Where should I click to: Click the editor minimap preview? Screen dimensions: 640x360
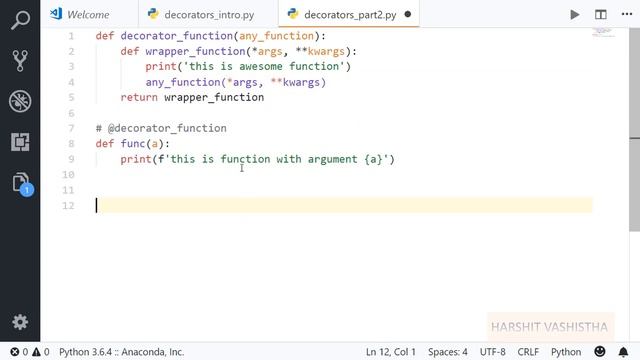tap(603, 32)
